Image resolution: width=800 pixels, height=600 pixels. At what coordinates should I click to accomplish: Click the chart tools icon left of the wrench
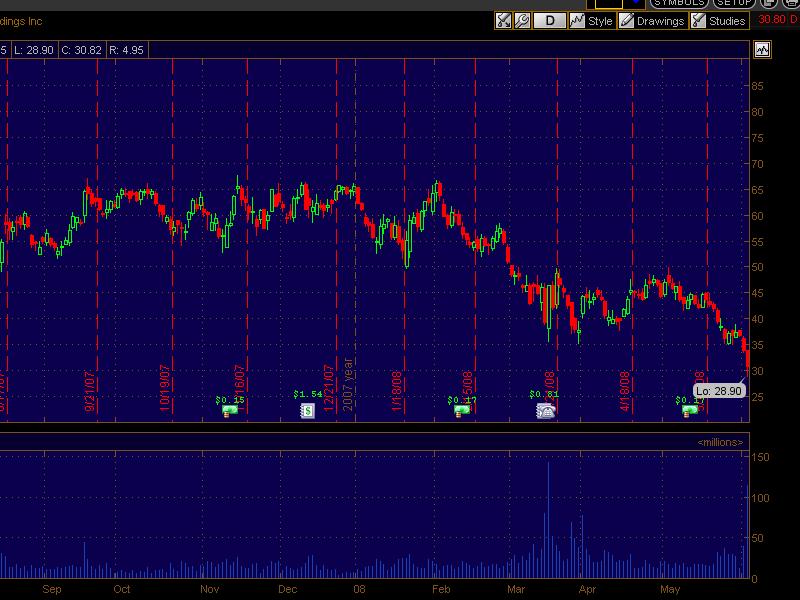pos(504,21)
